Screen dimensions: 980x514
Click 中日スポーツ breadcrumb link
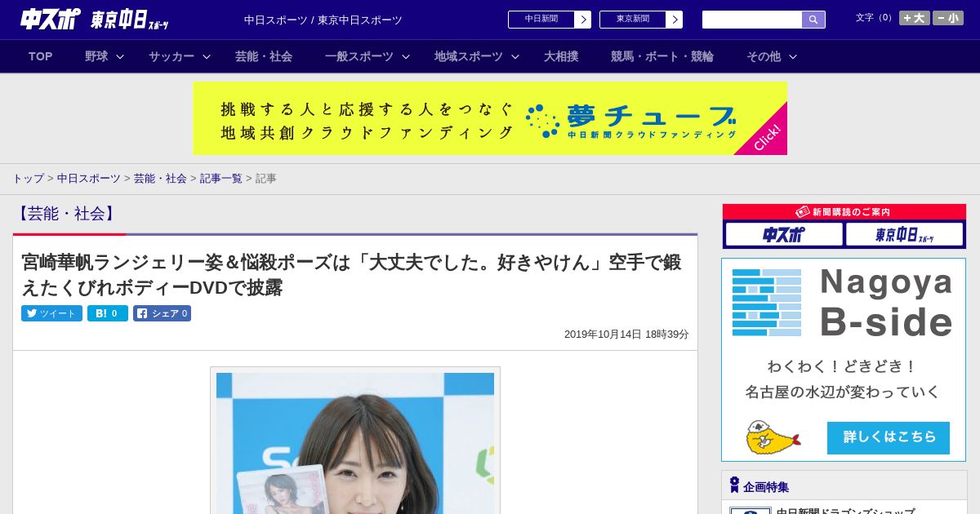click(89, 178)
